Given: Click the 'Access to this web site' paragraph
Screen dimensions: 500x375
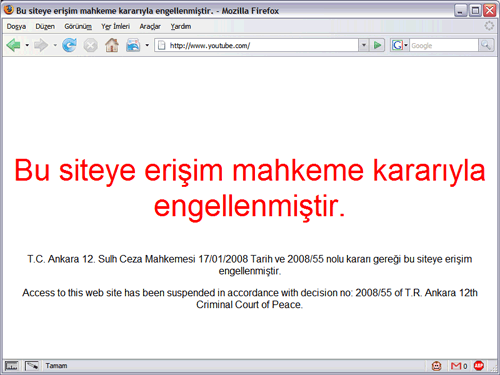Looking at the screenshot, I should (250, 299).
